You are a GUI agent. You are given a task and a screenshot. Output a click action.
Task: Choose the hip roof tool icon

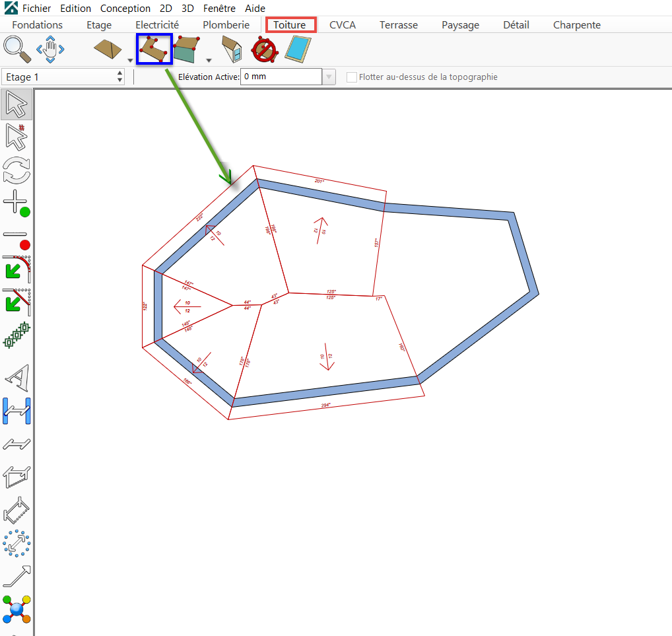pyautogui.click(x=108, y=50)
